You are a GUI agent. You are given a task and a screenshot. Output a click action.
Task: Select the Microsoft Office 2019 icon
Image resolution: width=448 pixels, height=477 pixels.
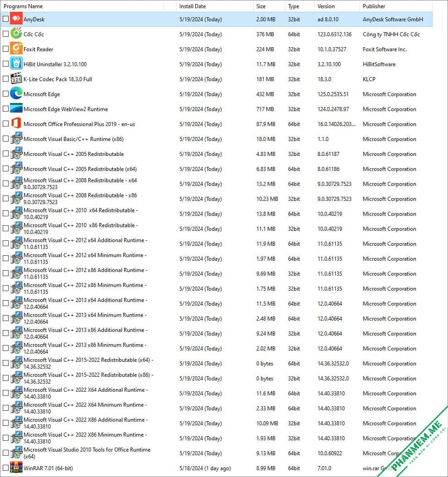pyautogui.click(x=16, y=123)
